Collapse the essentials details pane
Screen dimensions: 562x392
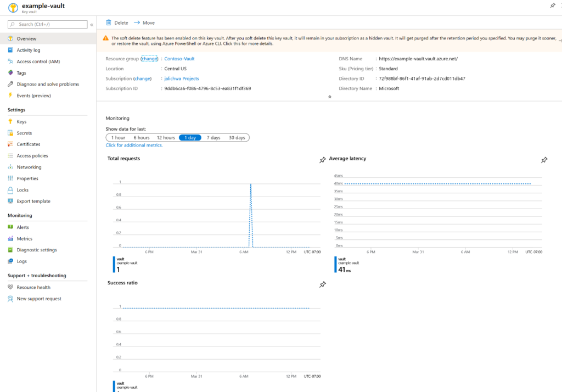(x=329, y=96)
